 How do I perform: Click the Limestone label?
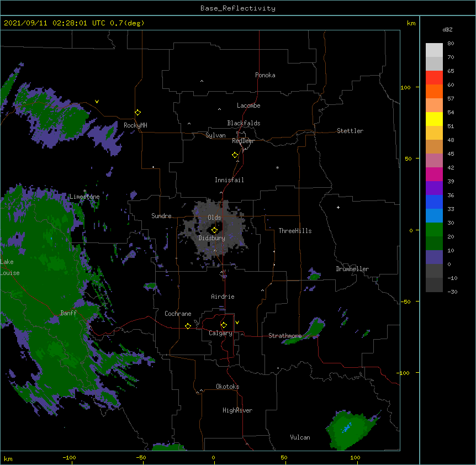pos(84,197)
